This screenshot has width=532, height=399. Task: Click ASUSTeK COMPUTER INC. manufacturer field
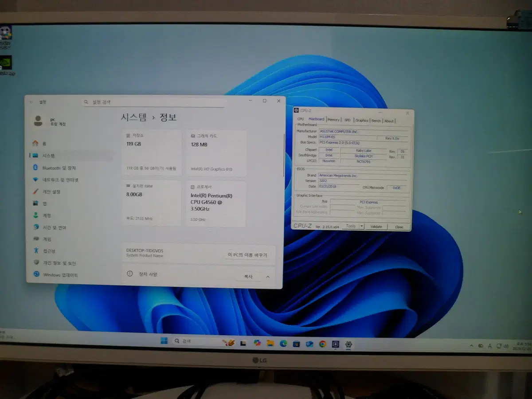pyautogui.click(x=363, y=132)
